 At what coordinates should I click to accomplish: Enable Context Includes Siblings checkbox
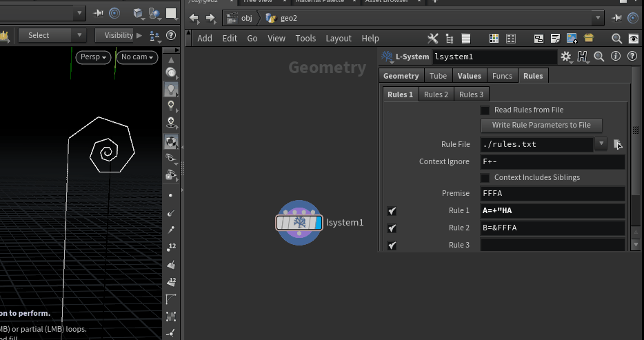pos(485,178)
